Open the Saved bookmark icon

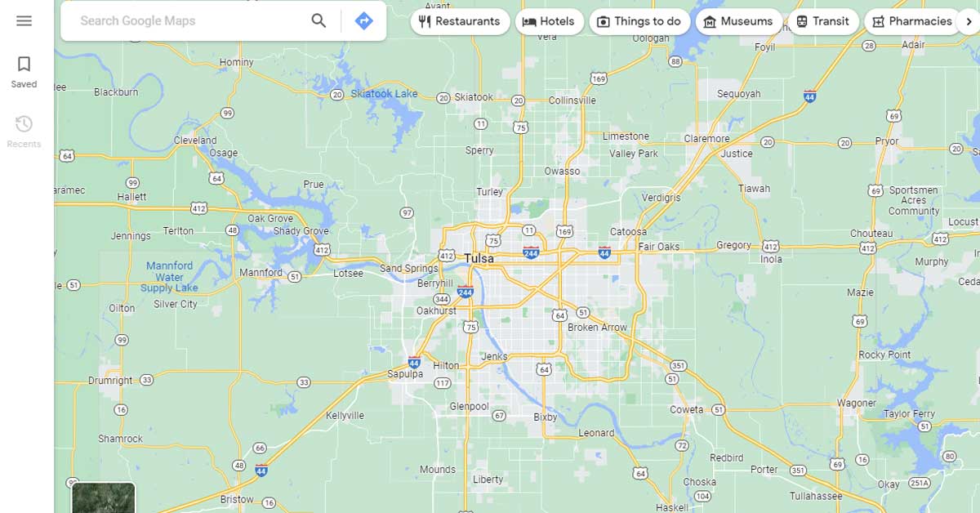[24, 64]
